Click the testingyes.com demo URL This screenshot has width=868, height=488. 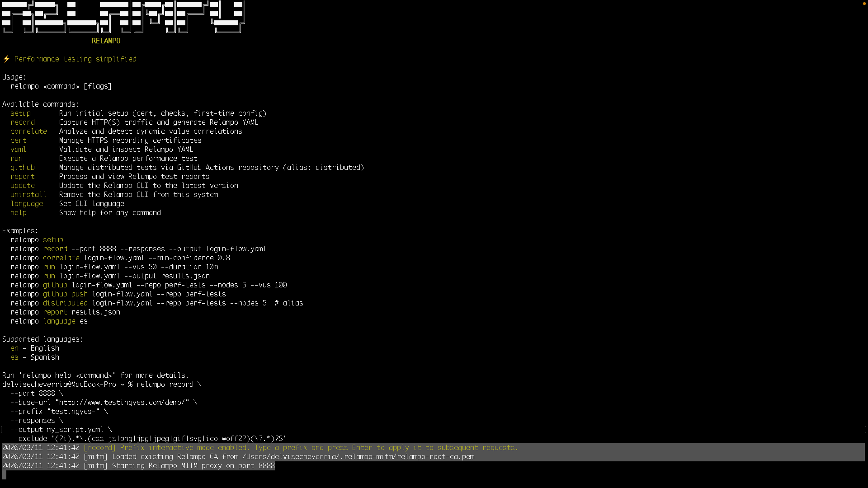tap(123, 402)
